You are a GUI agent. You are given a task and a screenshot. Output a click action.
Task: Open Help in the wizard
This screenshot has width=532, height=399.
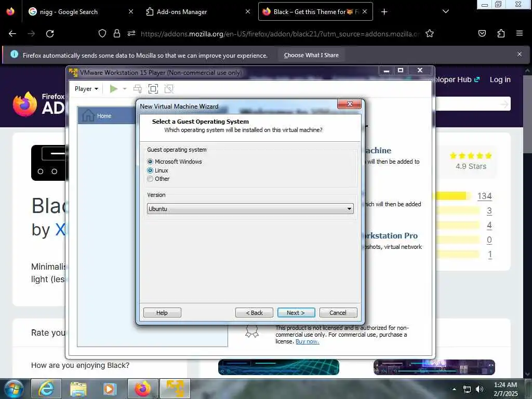tap(162, 312)
